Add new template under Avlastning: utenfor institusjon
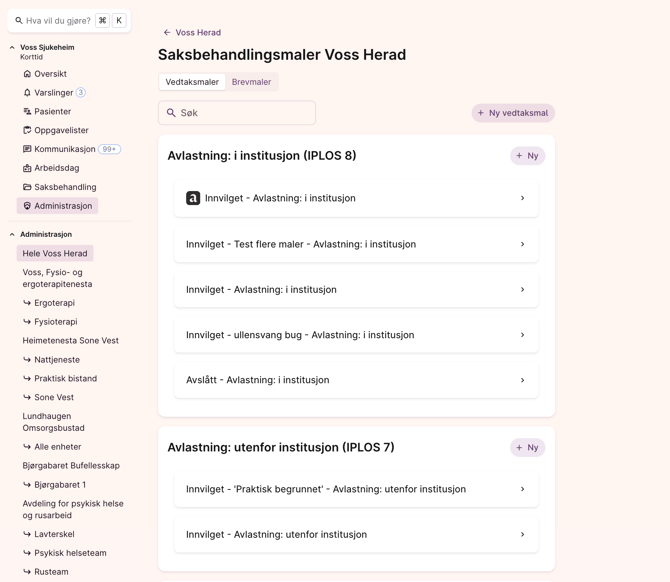This screenshot has width=670, height=582. coord(527,448)
